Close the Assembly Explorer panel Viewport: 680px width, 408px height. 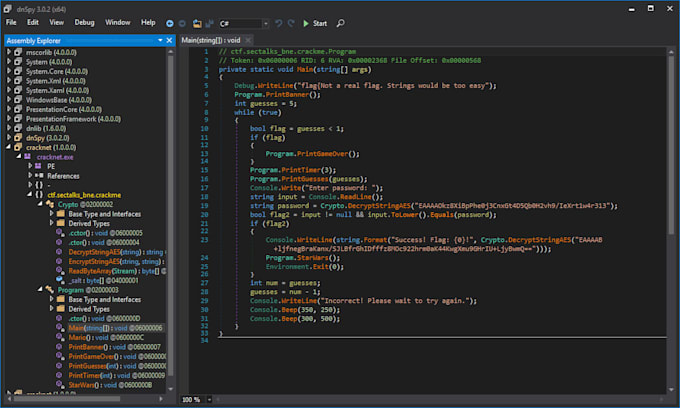click(x=169, y=40)
